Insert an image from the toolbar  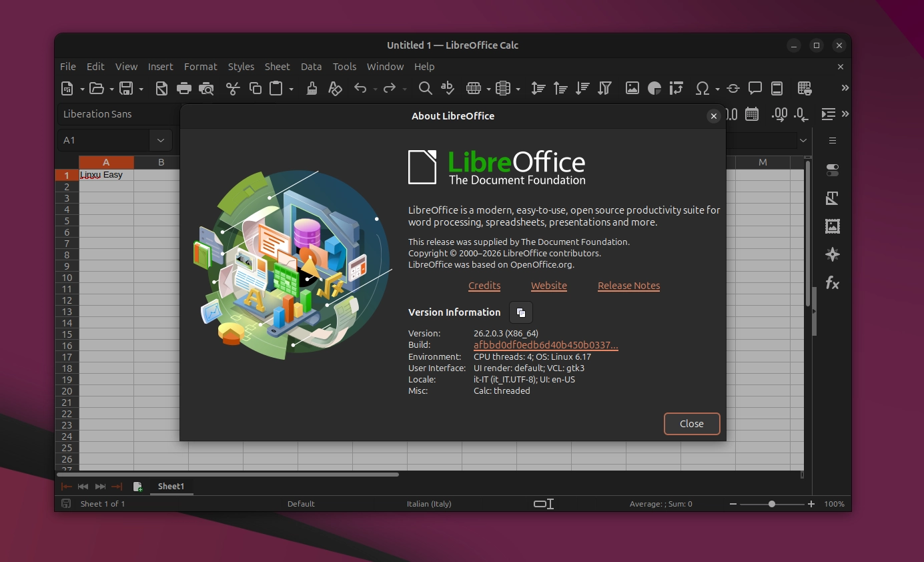pyautogui.click(x=632, y=88)
